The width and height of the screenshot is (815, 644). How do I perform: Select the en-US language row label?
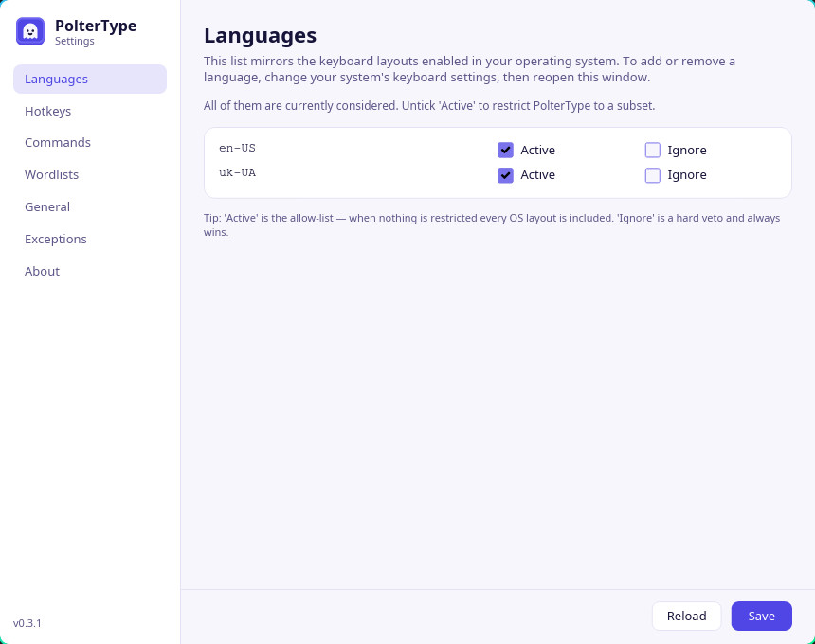tap(237, 148)
